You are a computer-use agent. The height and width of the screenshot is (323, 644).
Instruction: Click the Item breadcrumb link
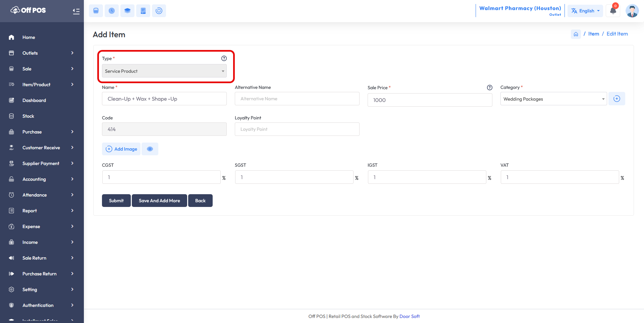tap(593, 34)
